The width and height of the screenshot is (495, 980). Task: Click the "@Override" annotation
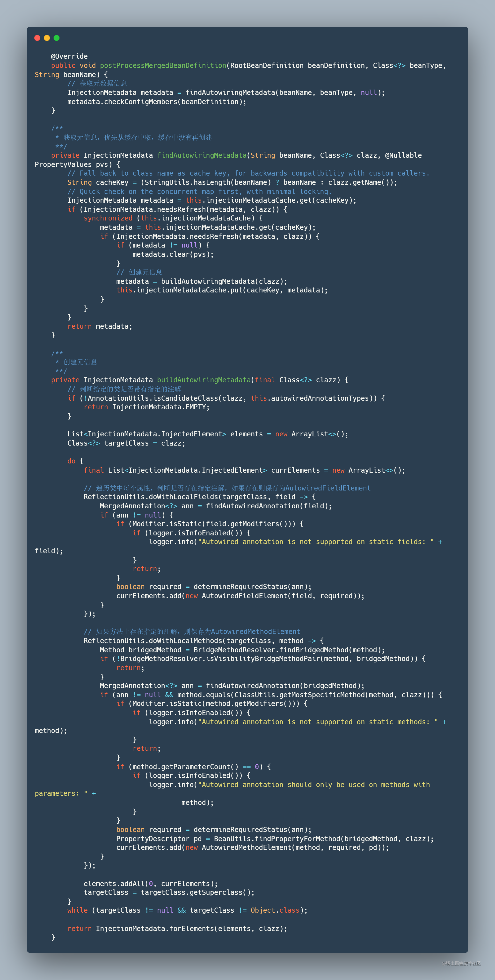[69, 56]
